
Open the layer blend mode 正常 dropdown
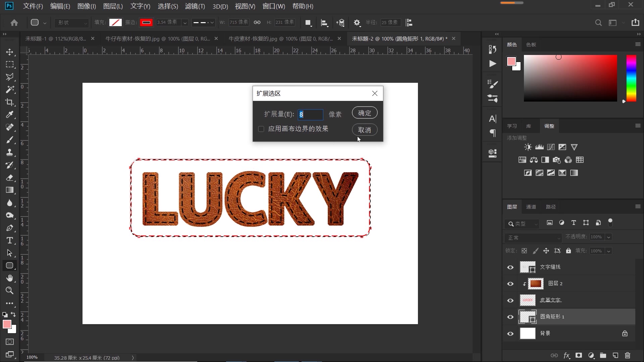[533, 238]
